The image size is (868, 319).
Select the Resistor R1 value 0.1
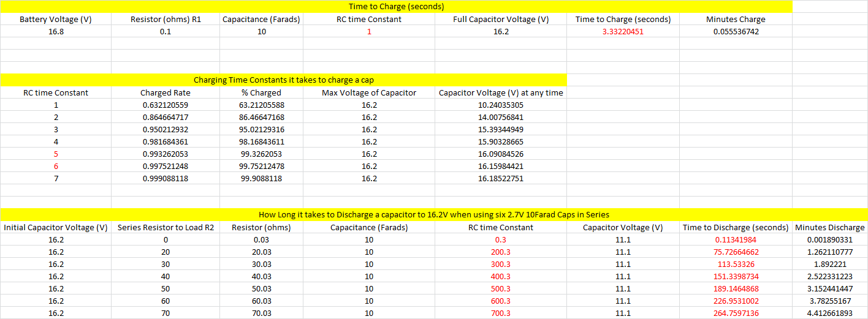point(166,31)
